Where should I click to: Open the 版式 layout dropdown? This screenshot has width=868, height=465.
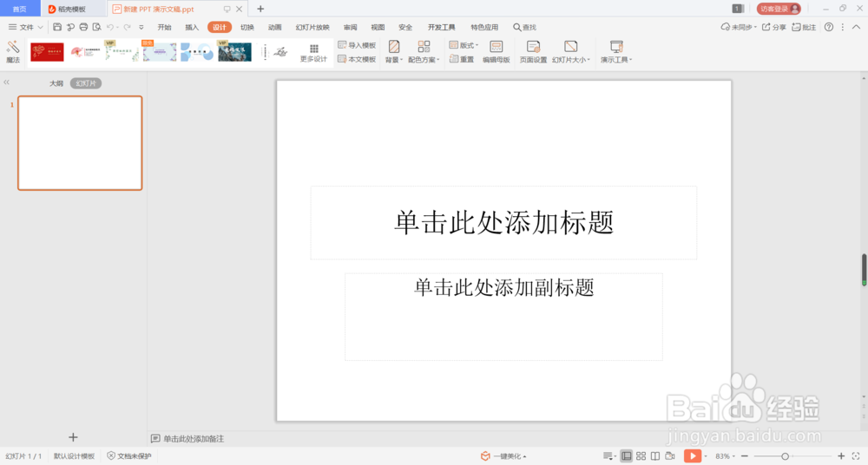(x=464, y=45)
